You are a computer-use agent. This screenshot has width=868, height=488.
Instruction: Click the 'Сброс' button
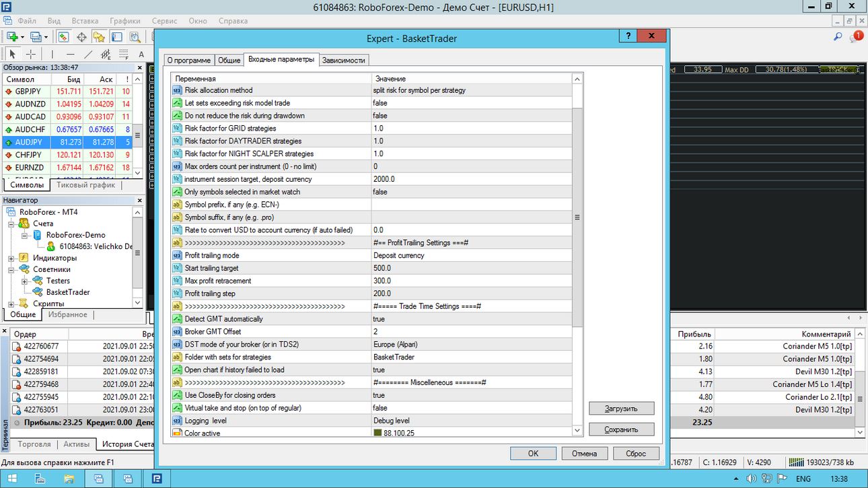(x=636, y=453)
